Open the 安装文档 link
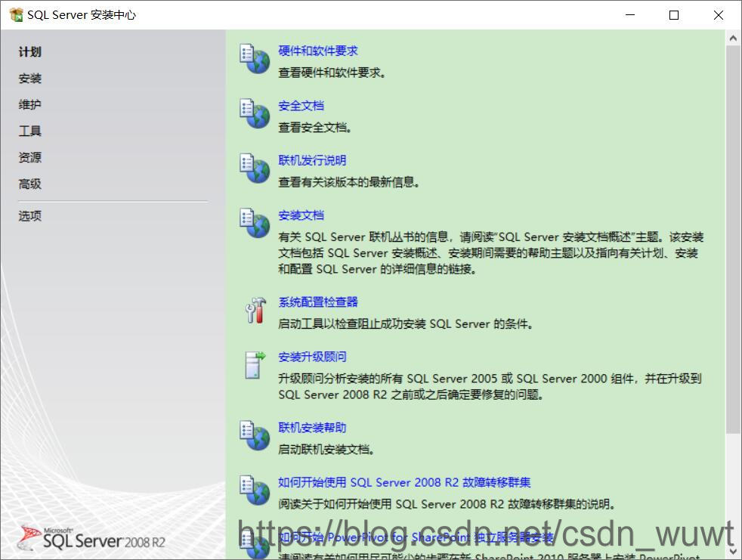The image size is (742, 560). 301,215
